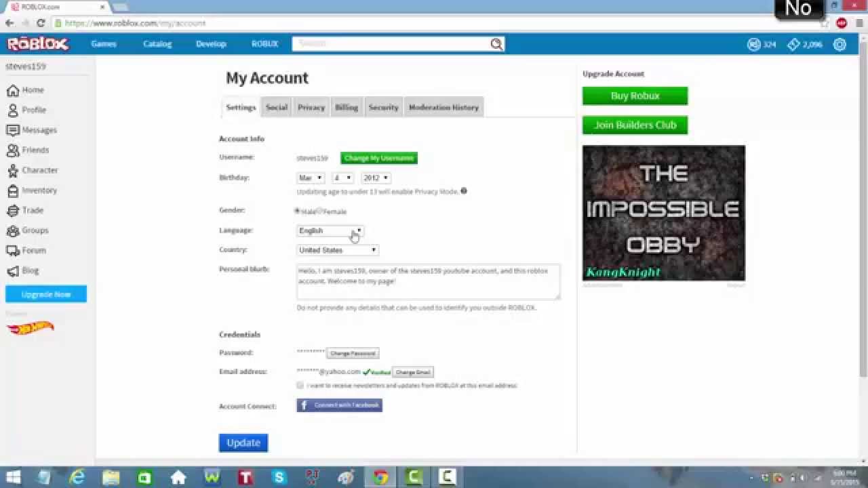Open the Tickets balance icon
The width and height of the screenshot is (868, 488).
pos(793,44)
